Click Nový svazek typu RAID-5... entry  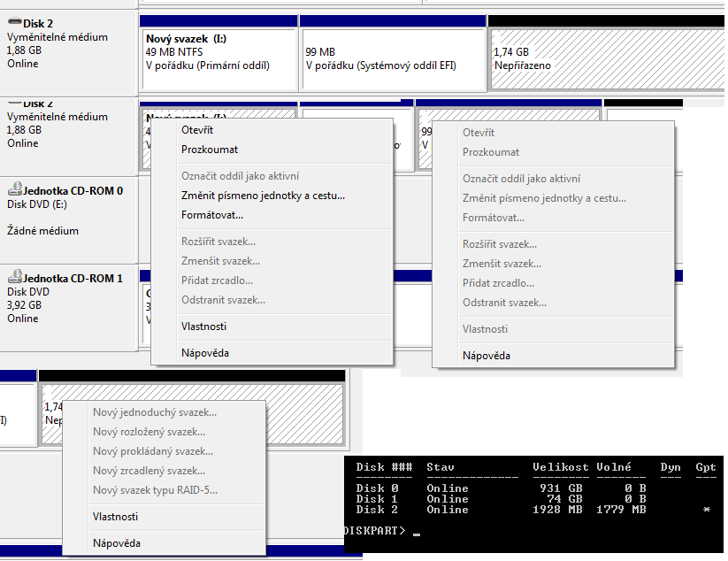(155, 490)
